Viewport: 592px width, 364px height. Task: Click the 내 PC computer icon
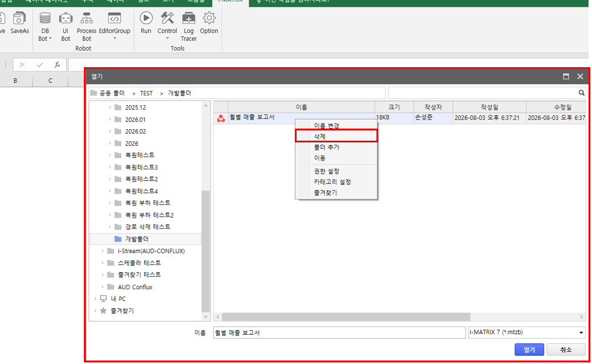103,299
